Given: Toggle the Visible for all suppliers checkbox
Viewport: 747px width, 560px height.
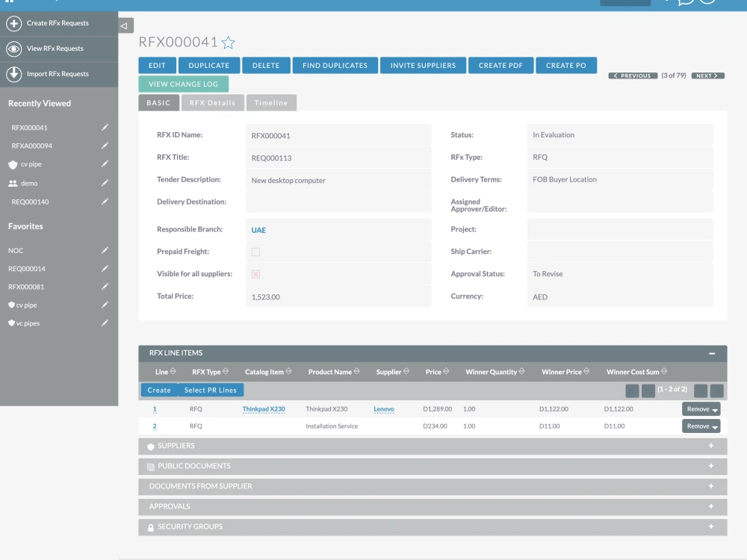Looking at the screenshot, I should pyautogui.click(x=255, y=274).
